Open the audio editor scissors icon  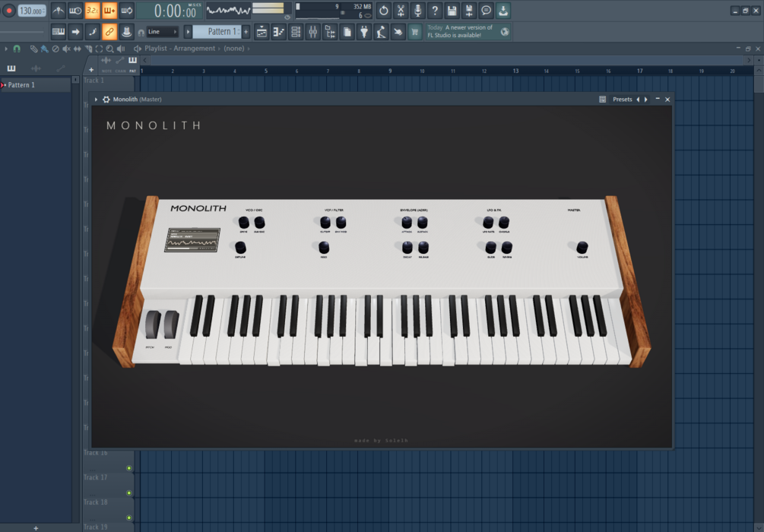coord(401,10)
